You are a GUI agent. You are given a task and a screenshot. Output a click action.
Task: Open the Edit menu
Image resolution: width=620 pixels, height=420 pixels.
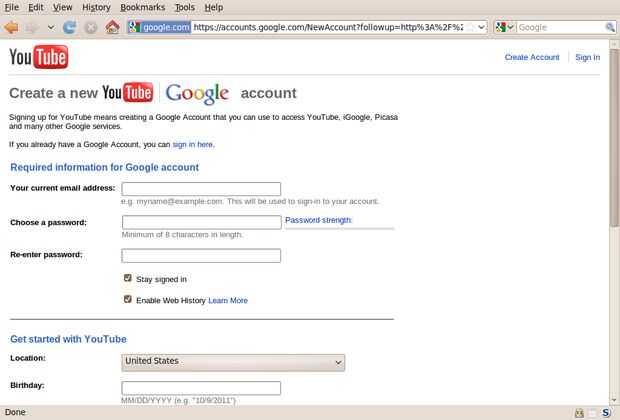[36, 7]
